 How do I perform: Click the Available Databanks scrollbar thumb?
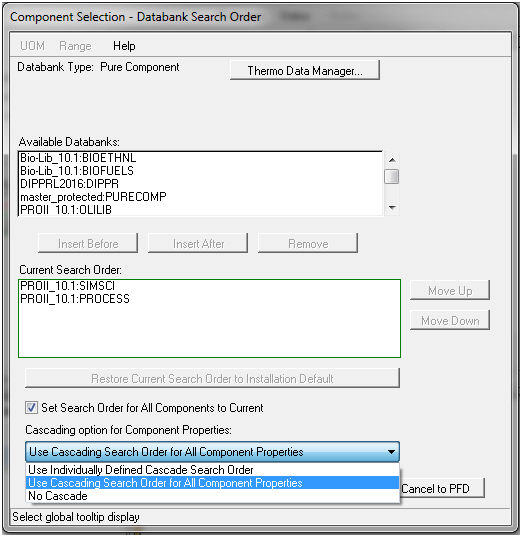tap(392, 177)
